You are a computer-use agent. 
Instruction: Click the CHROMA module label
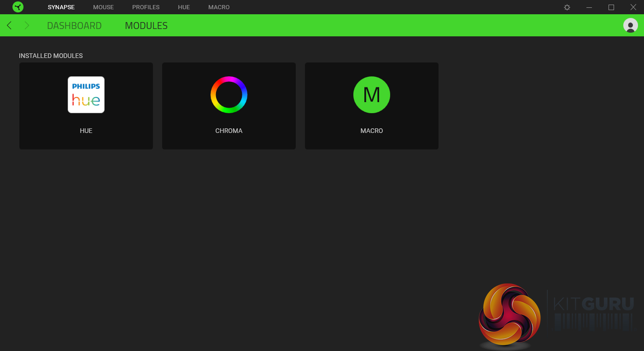(x=229, y=131)
